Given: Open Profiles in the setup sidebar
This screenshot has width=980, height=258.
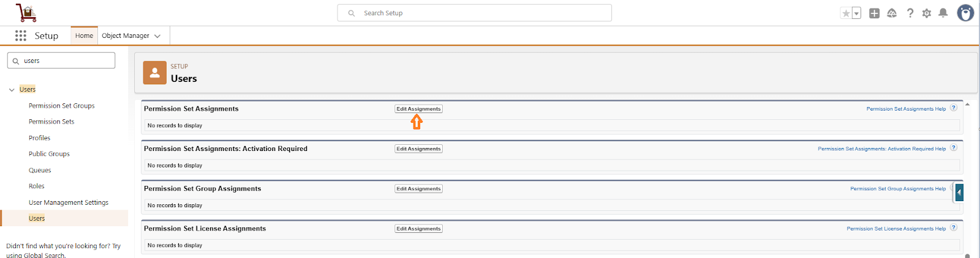Looking at the screenshot, I should pyautogui.click(x=39, y=138).
